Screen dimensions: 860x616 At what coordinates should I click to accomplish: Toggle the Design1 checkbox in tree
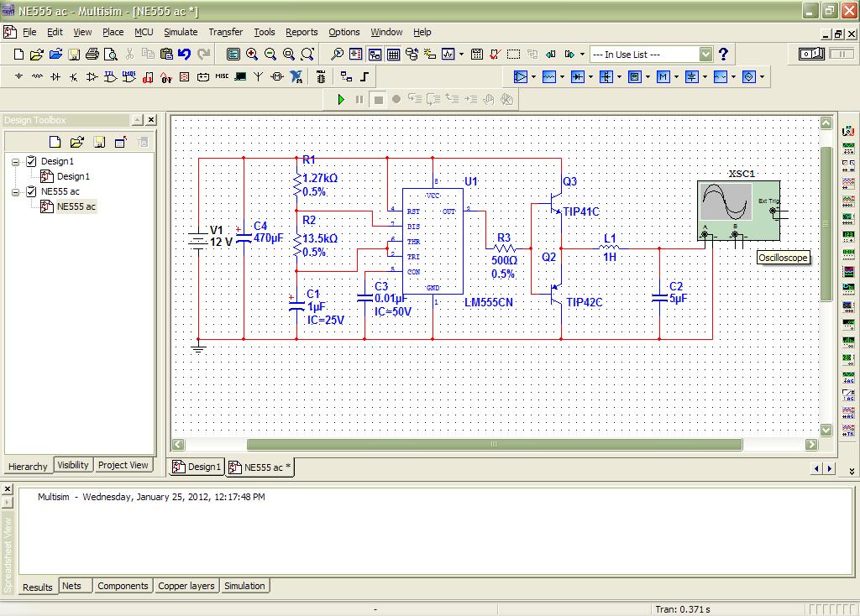tap(31, 161)
